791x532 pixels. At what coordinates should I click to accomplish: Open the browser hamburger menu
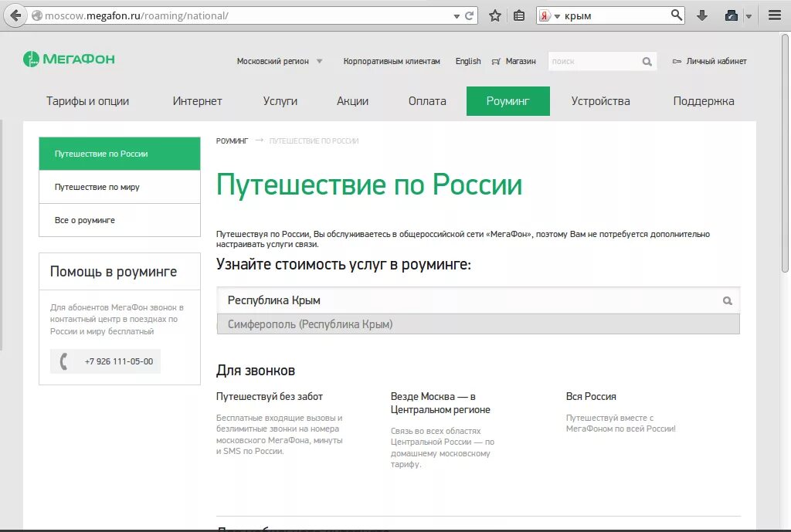[x=775, y=15]
